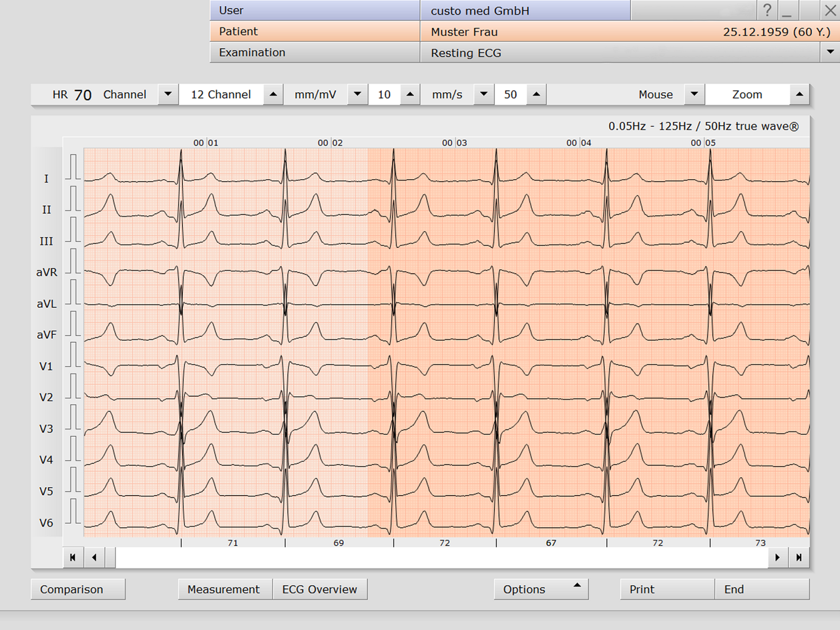840x630 pixels.
Task: Select lead aVF label
Action: (46, 335)
